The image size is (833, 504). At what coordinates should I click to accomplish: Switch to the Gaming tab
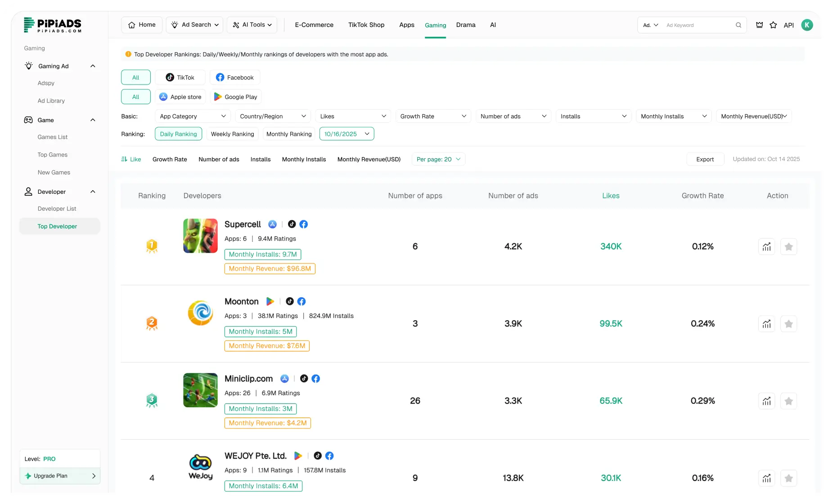[x=435, y=25]
